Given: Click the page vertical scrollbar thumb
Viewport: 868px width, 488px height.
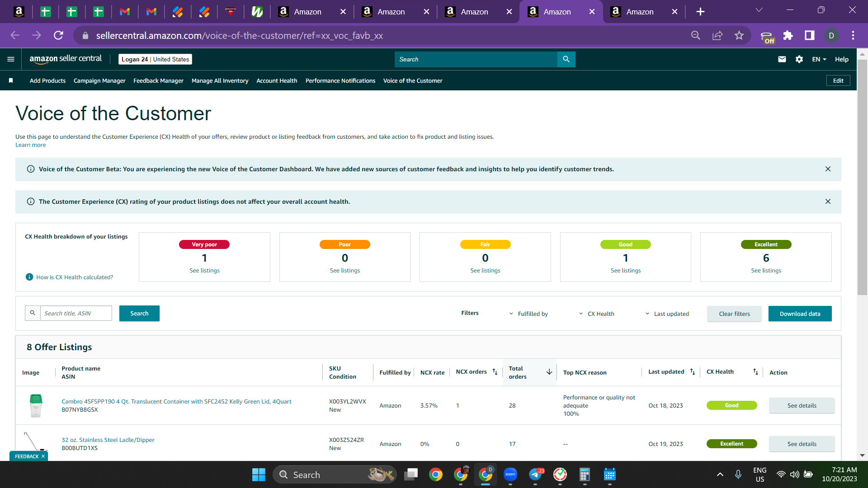Looking at the screenshot, I should click(862, 177).
